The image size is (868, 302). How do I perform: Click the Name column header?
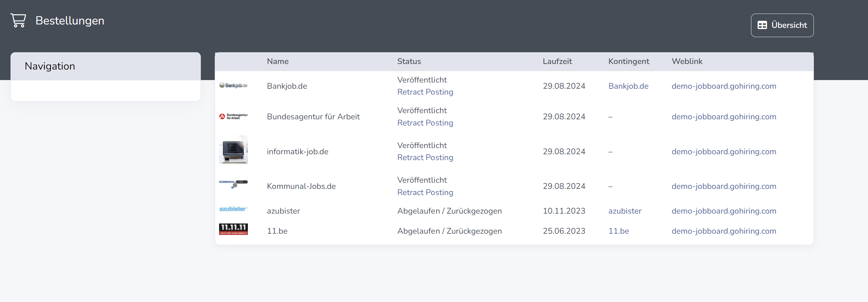[278, 61]
